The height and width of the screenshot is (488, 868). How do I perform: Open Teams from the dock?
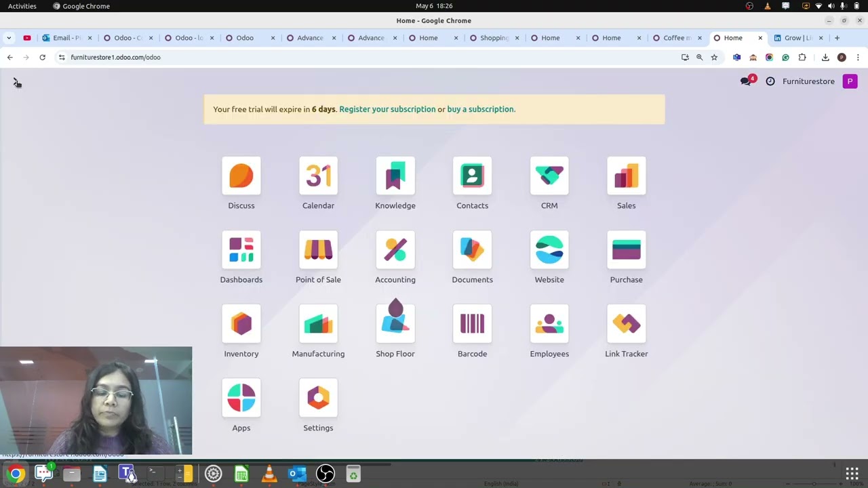[127, 474]
